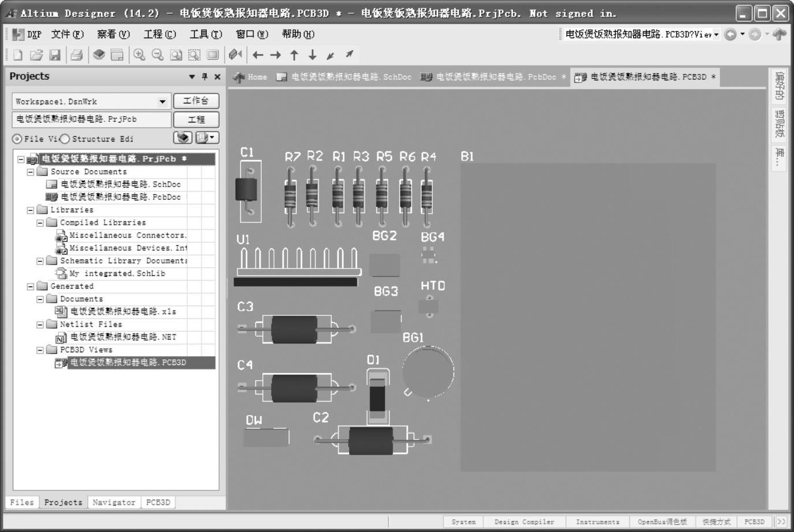The height and width of the screenshot is (532, 794).
Task: Click the System status bar button
Action: [x=463, y=522]
